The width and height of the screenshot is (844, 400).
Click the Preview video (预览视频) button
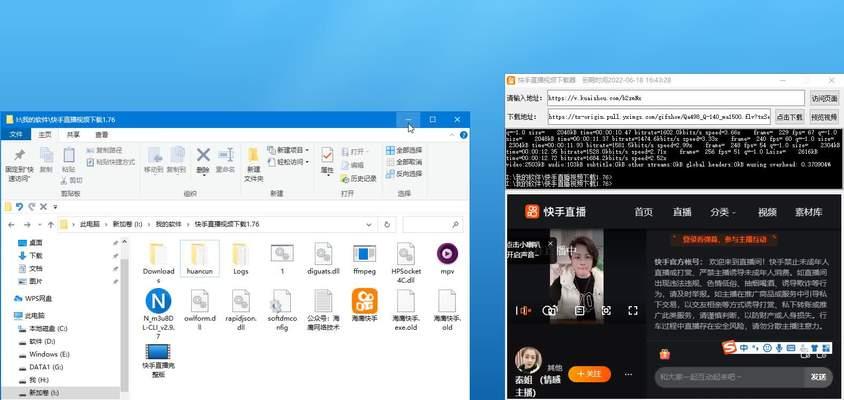click(x=825, y=116)
